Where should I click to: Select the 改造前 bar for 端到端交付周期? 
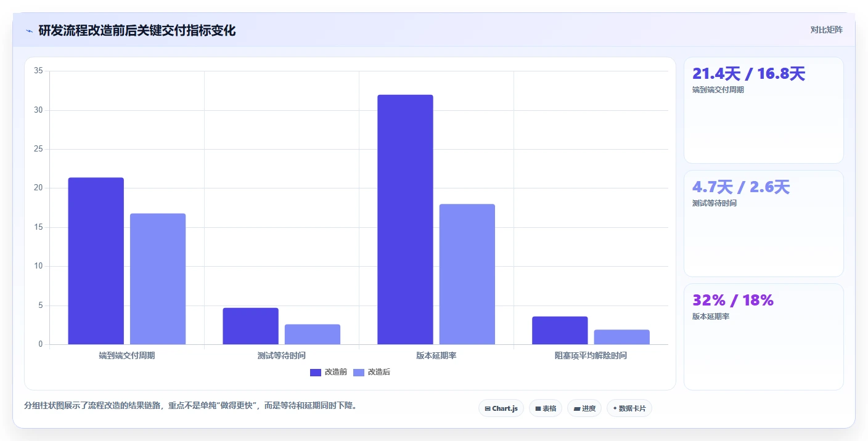[x=96, y=261]
